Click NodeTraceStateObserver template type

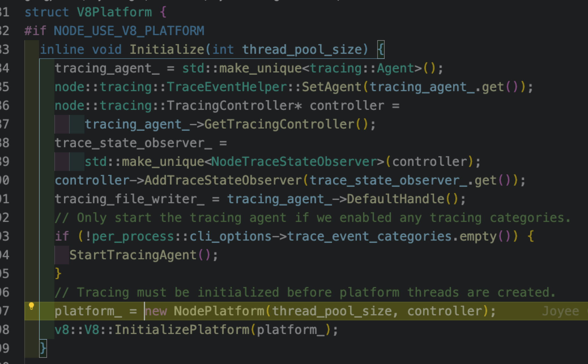point(294,162)
